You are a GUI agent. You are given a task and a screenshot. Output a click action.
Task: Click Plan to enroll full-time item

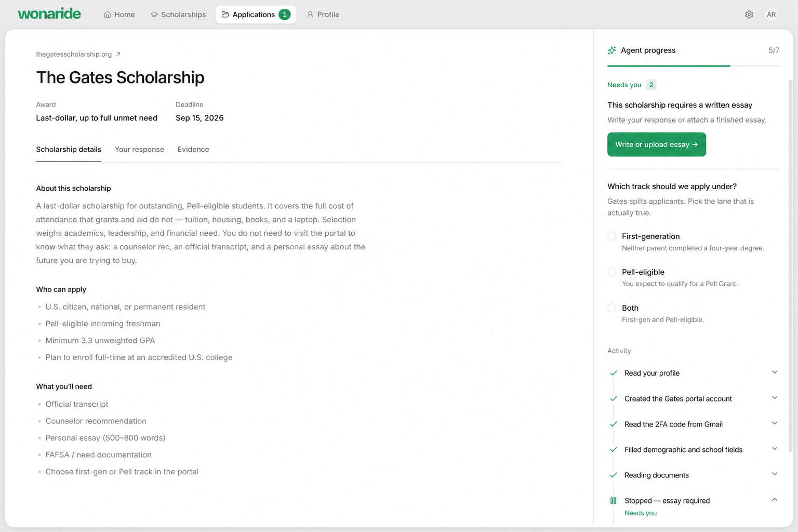pyautogui.click(x=139, y=357)
